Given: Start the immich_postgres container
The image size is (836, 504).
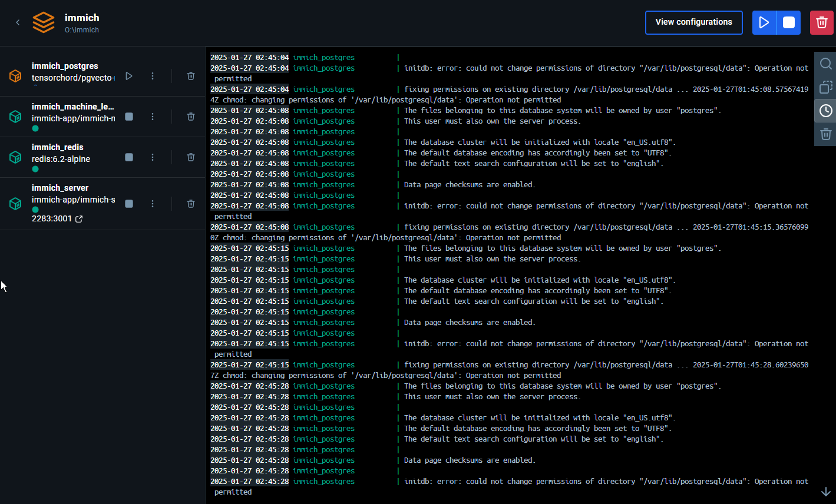Looking at the screenshot, I should [x=129, y=76].
